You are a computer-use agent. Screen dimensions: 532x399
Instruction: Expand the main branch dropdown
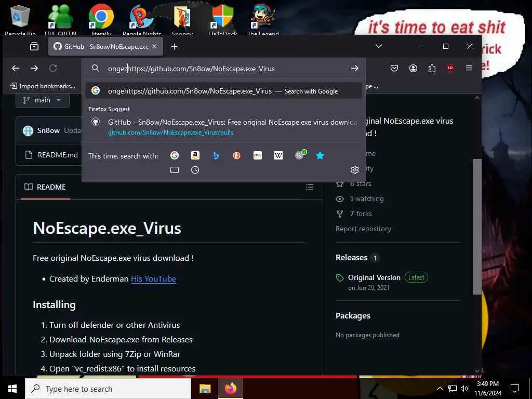pos(43,100)
